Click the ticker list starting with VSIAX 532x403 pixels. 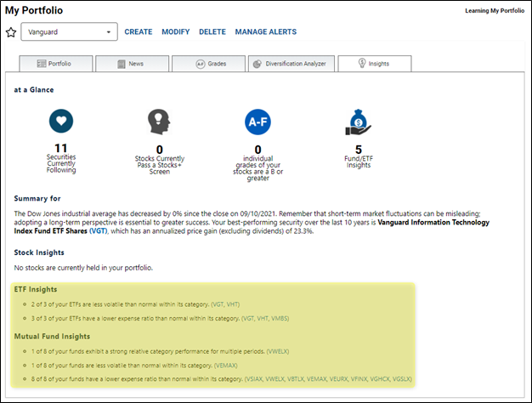pyautogui.click(x=328, y=379)
